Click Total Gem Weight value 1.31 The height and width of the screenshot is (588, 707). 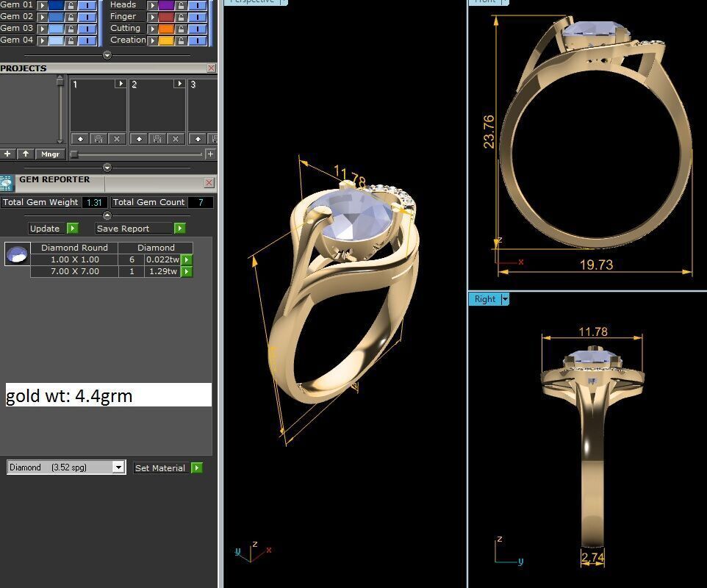94,202
